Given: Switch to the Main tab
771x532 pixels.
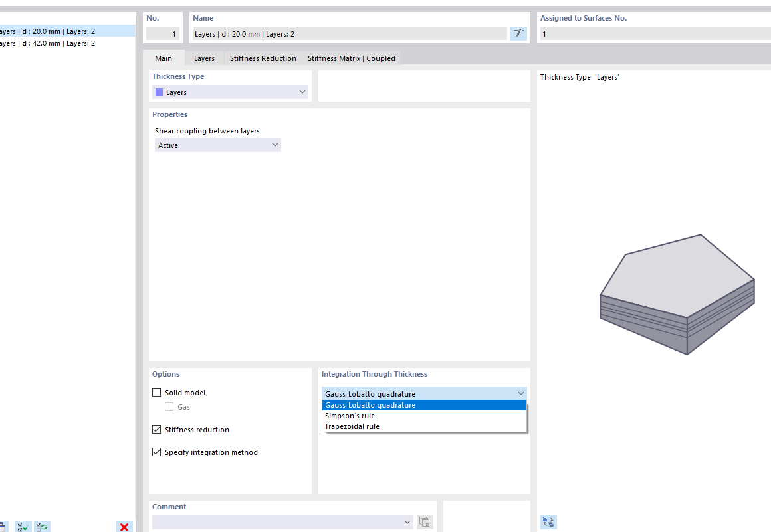Looking at the screenshot, I should 164,58.
